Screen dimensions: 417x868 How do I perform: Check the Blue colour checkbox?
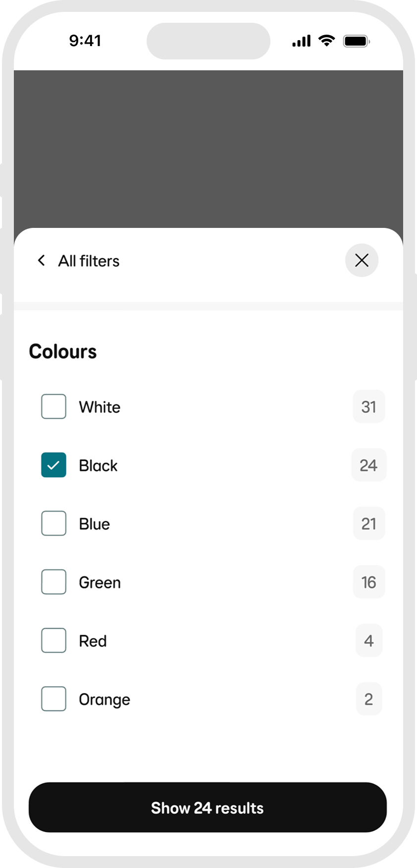click(x=53, y=524)
